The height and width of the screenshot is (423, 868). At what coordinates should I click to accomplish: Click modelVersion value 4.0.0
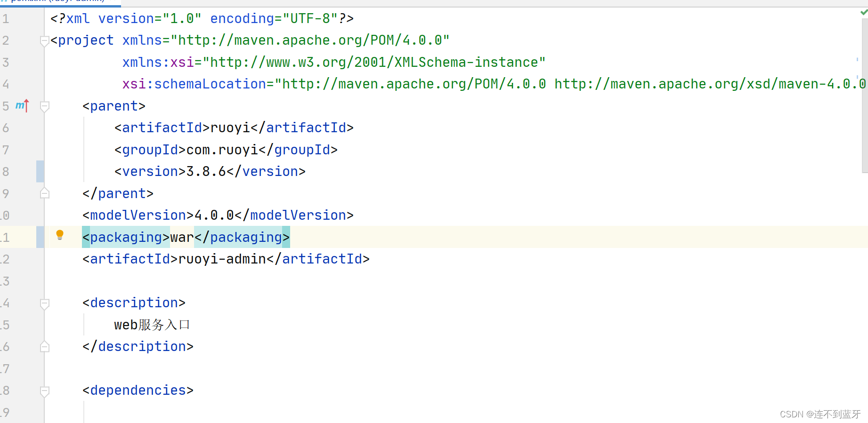click(x=214, y=215)
